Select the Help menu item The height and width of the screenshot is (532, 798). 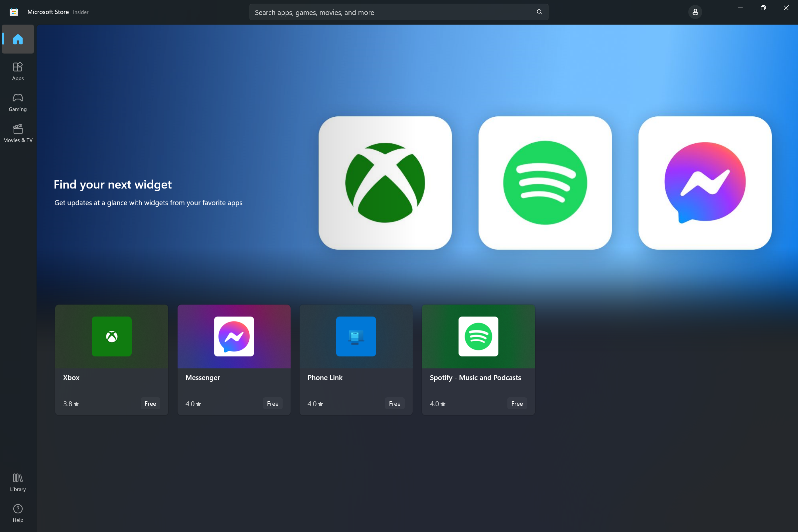coord(18,513)
